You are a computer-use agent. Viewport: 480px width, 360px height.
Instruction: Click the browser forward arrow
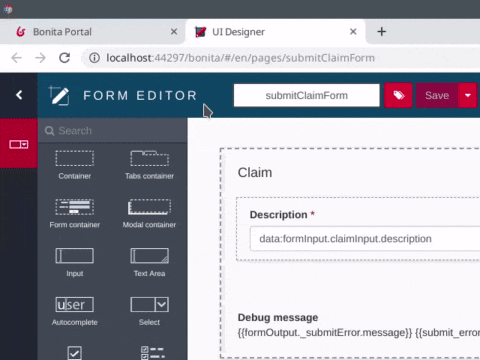[x=40, y=58]
